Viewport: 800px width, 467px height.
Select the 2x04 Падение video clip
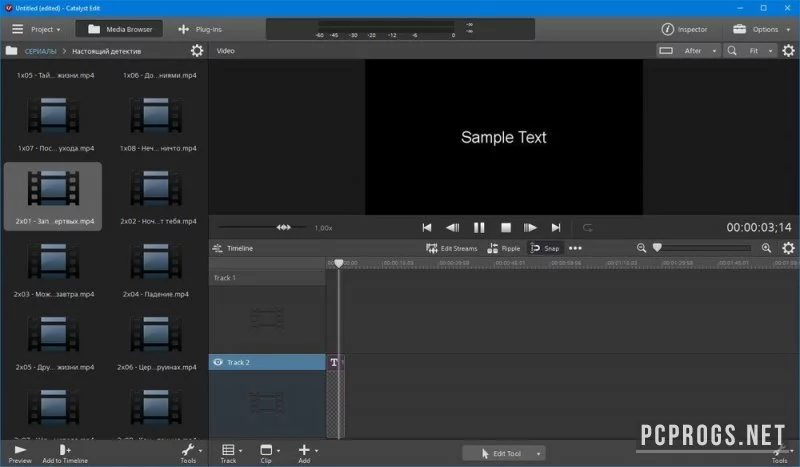(156, 261)
